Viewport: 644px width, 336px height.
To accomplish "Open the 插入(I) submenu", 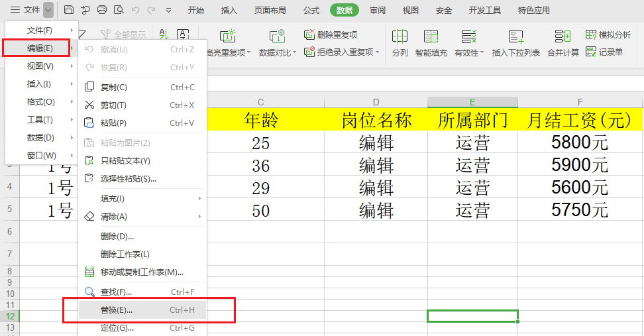I will 41,84.
